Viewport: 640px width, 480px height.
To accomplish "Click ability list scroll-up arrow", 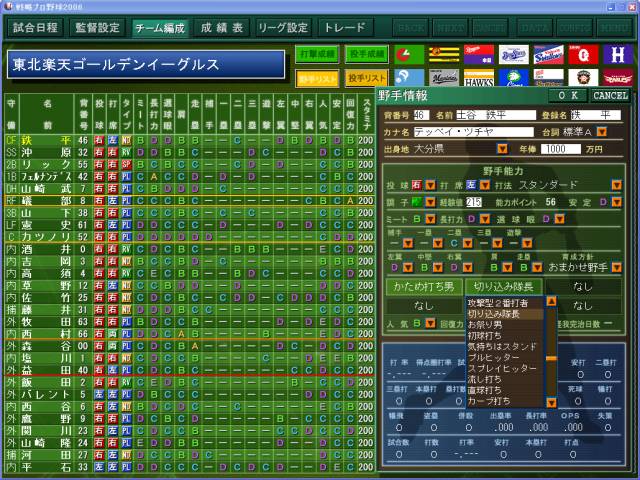I will pos(551,302).
